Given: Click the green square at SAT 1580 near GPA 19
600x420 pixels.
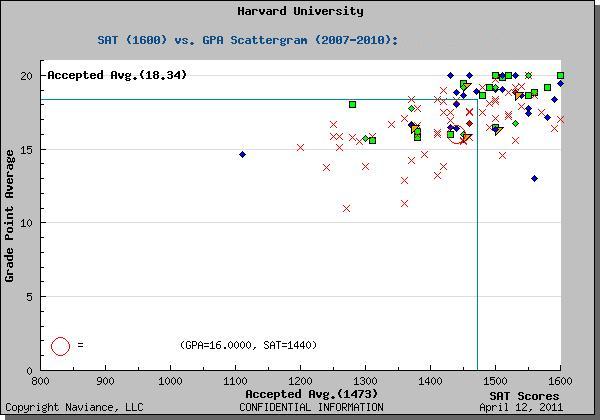Looking at the screenshot, I should 548,88.
